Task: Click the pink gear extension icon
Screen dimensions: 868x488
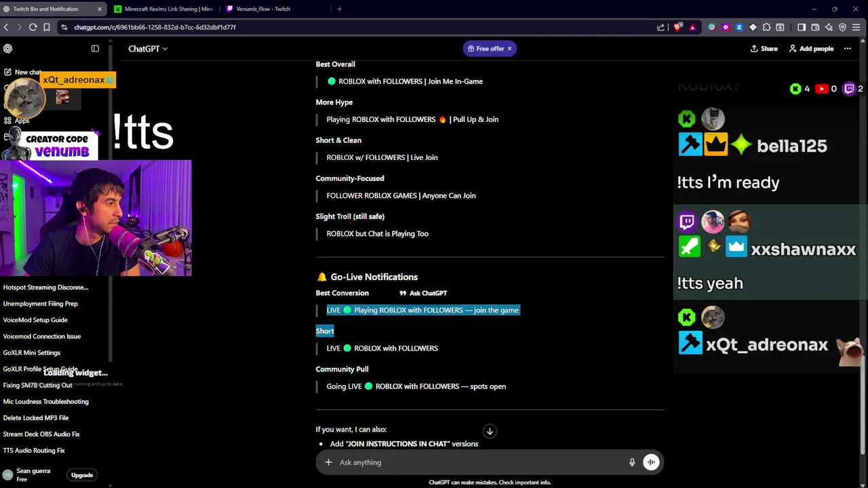Action: (726, 27)
